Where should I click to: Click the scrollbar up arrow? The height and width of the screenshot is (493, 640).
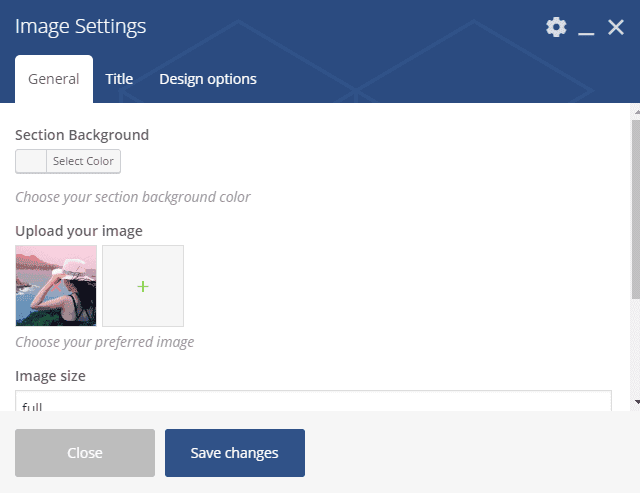coord(635,110)
